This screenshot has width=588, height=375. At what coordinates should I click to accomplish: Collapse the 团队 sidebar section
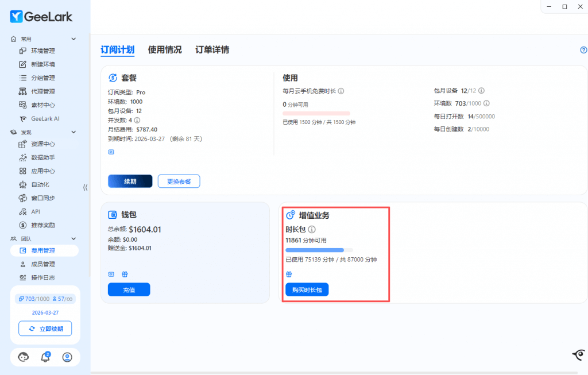pos(73,238)
